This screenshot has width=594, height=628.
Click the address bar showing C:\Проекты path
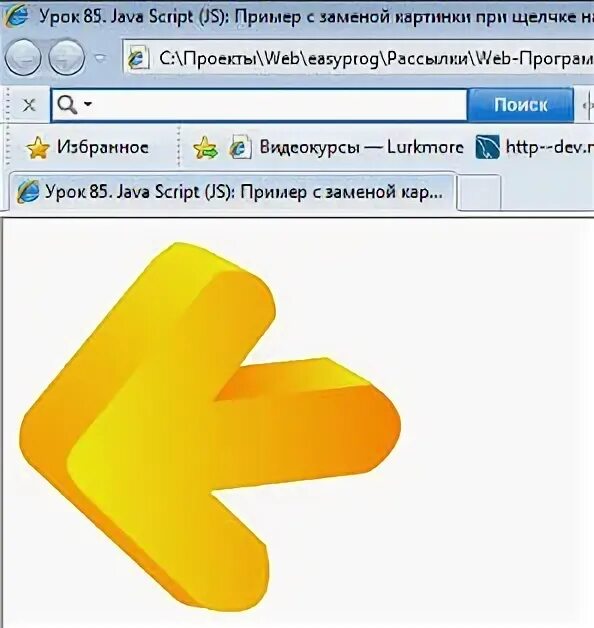tap(358, 59)
